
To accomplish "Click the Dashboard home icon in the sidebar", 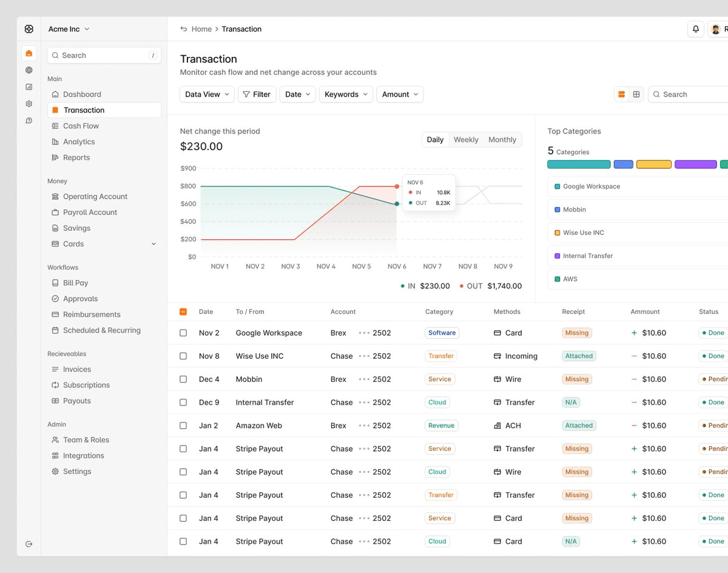I will 55,94.
